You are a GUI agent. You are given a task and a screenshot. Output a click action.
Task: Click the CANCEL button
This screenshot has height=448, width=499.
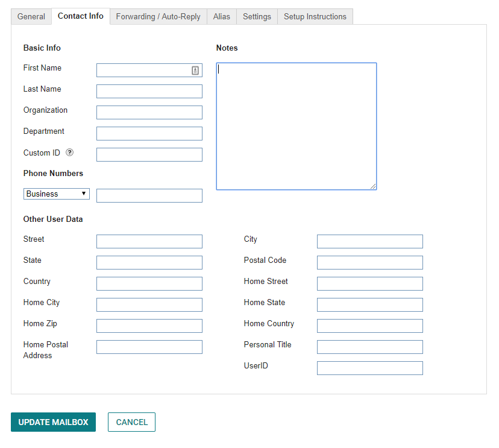[x=131, y=422]
